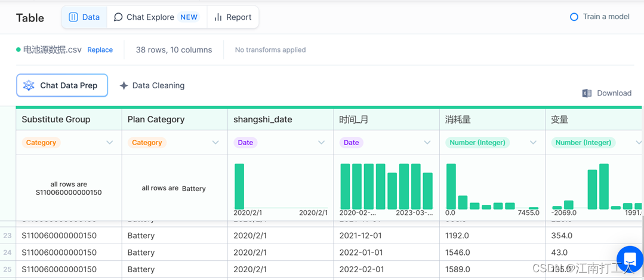Click the 时间_月 histogram chart
Screen dimensions: 644x280
pos(387,186)
